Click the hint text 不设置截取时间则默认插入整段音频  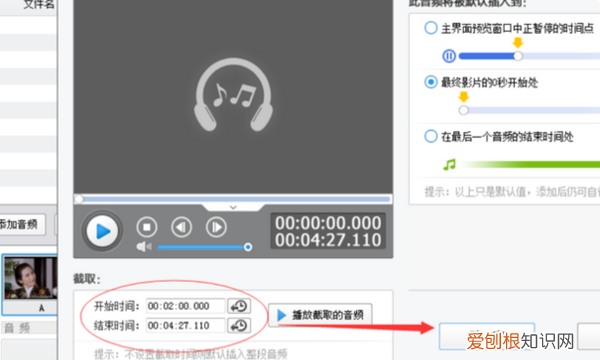pos(206,354)
